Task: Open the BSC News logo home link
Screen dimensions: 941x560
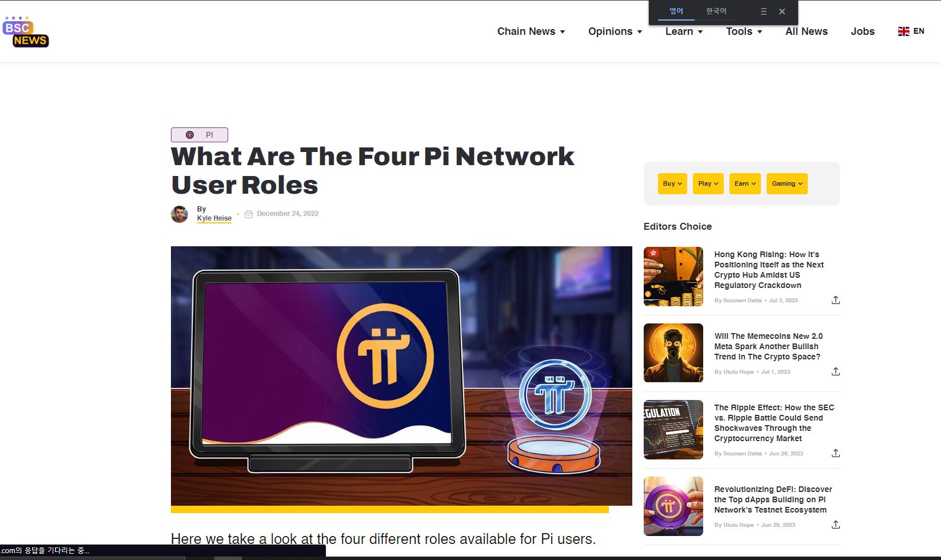Action: [26, 32]
